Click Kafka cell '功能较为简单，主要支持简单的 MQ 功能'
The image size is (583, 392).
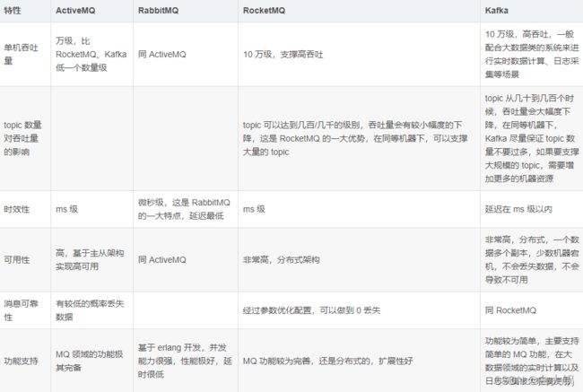pos(532,361)
